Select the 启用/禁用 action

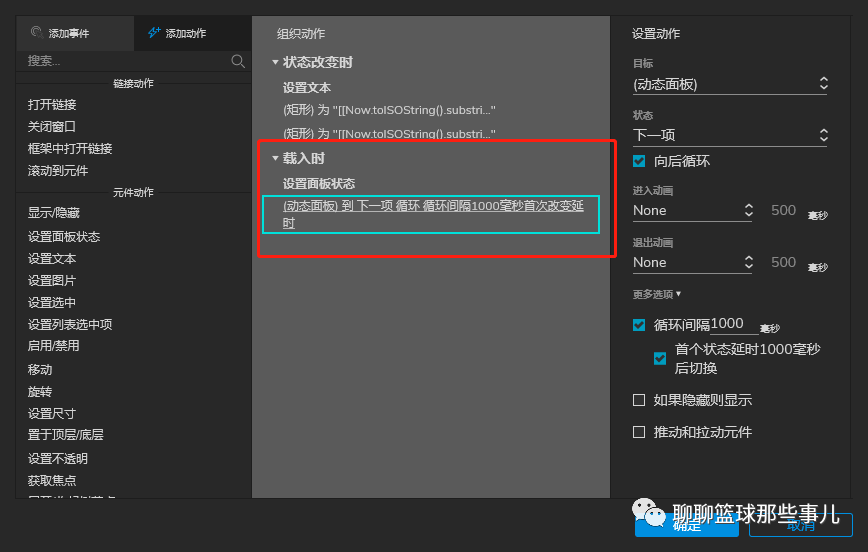[53, 346]
